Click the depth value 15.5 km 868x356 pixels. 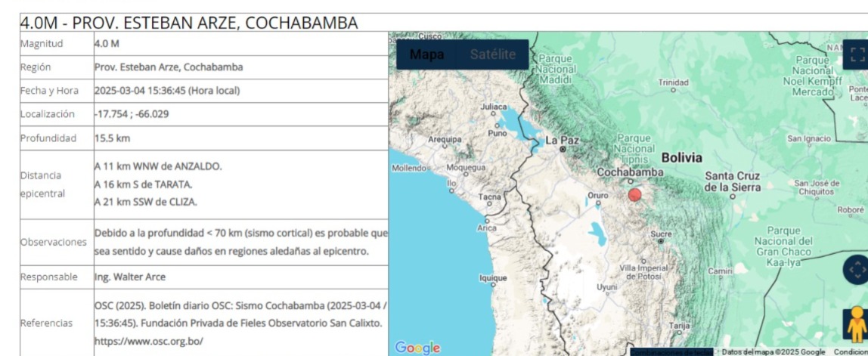click(x=113, y=138)
